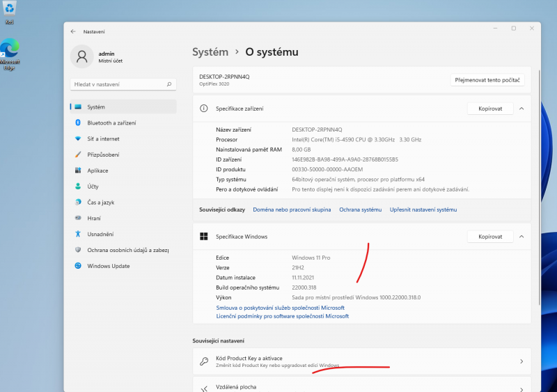Open Síť a internet settings
The width and height of the screenshot is (557, 392).
click(x=123, y=139)
